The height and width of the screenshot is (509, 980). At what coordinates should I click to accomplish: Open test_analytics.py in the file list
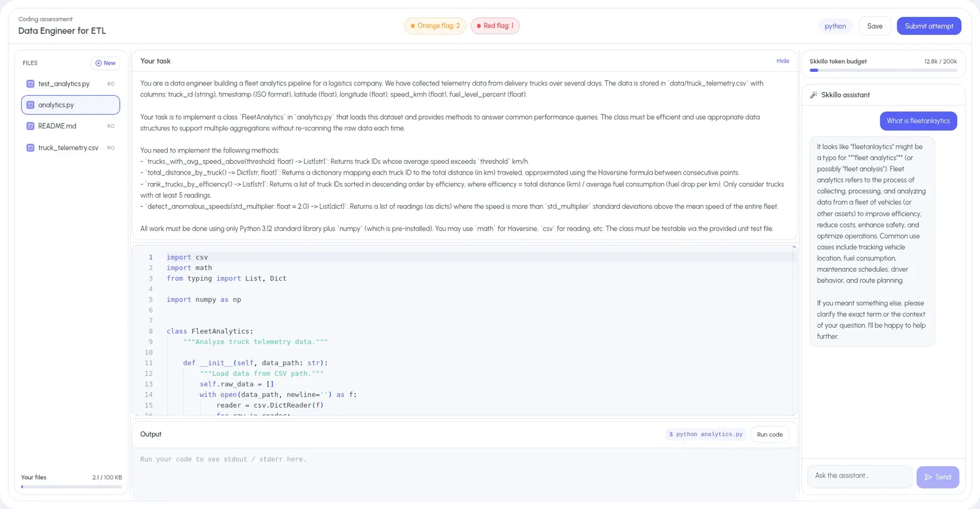(71, 84)
